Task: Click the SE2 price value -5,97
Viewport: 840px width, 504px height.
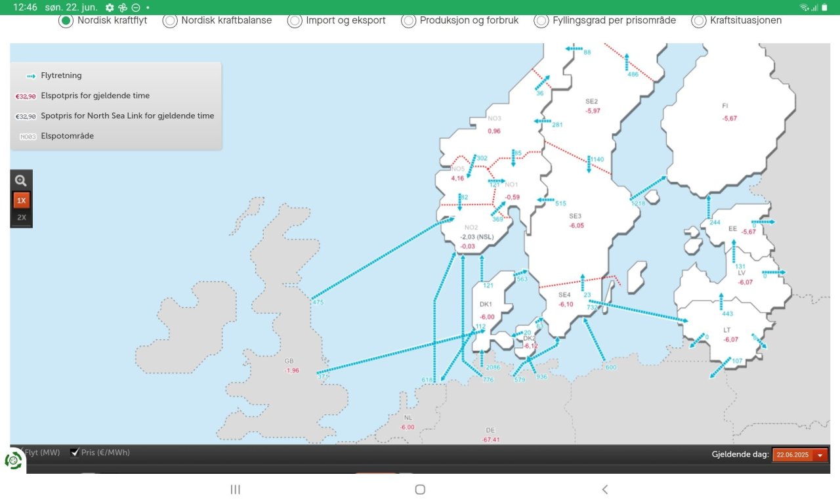Action: pyautogui.click(x=593, y=111)
